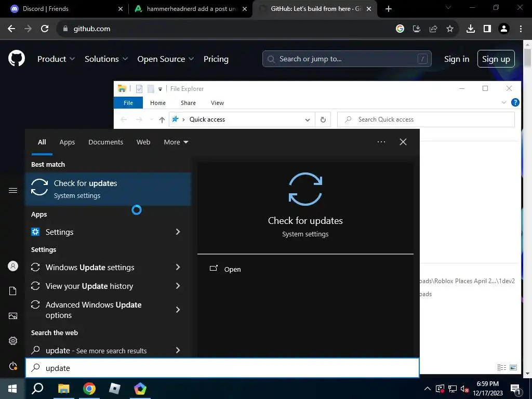The width and height of the screenshot is (532, 399).
Task: Open File Explorer View tab
Action: pos(217,103)
